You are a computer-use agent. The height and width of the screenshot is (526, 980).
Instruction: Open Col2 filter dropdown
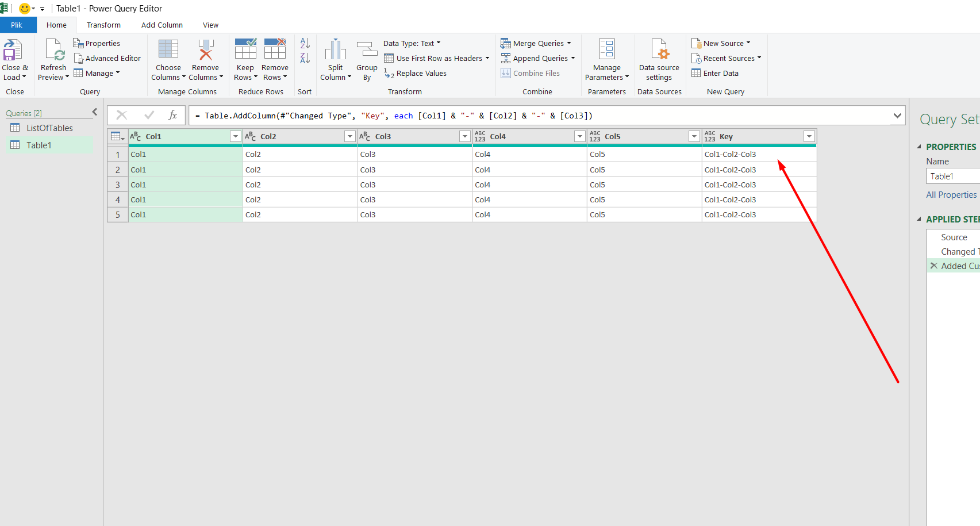click(349, 136)
